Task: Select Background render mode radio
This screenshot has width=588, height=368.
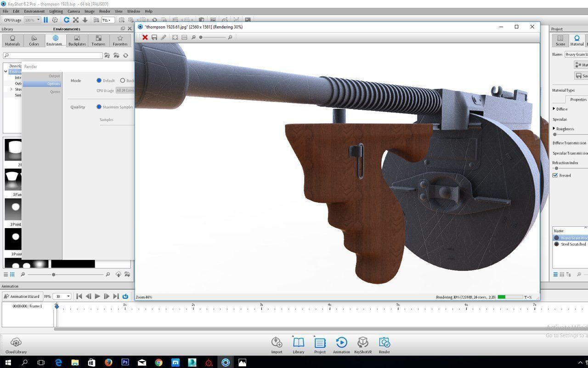Action: [x=123, y=80]
